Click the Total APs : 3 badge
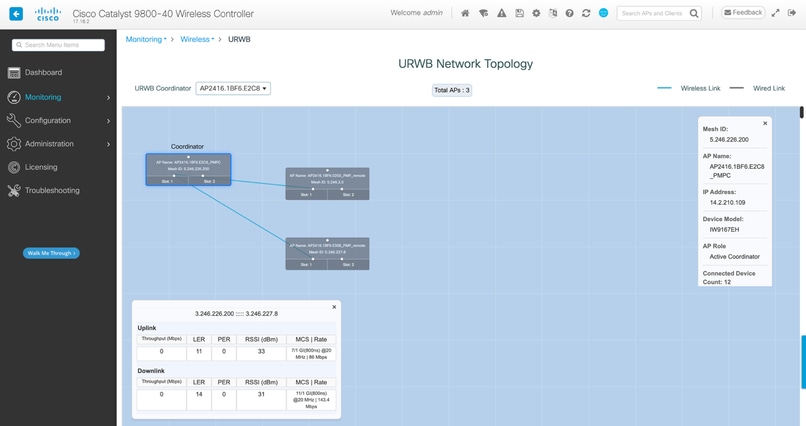806x426 pixels. [x=452, y=90]
